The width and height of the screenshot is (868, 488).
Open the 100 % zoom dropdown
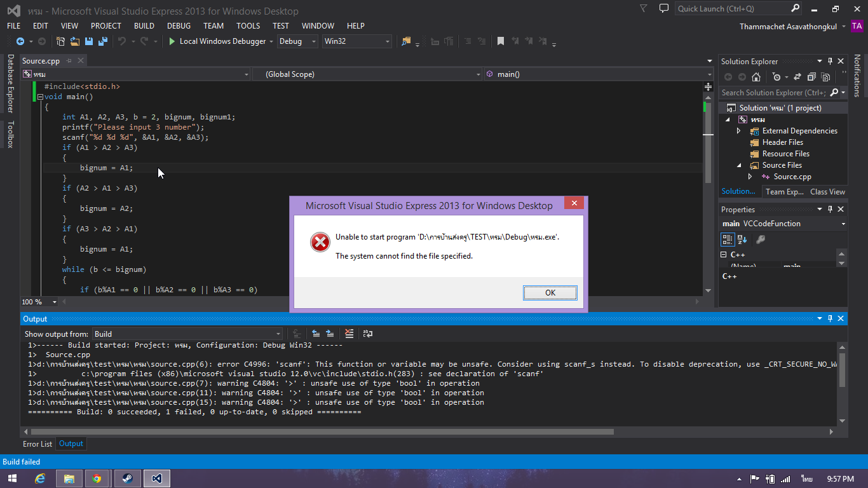pyautogui.click(x=40, y=302)
